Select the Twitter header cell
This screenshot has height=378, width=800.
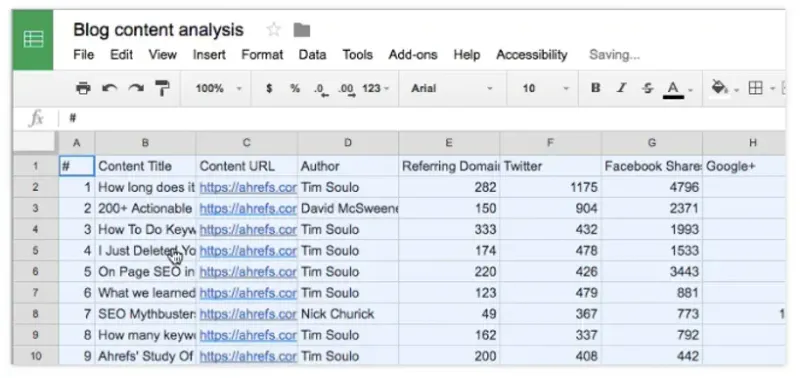point(551,166)
